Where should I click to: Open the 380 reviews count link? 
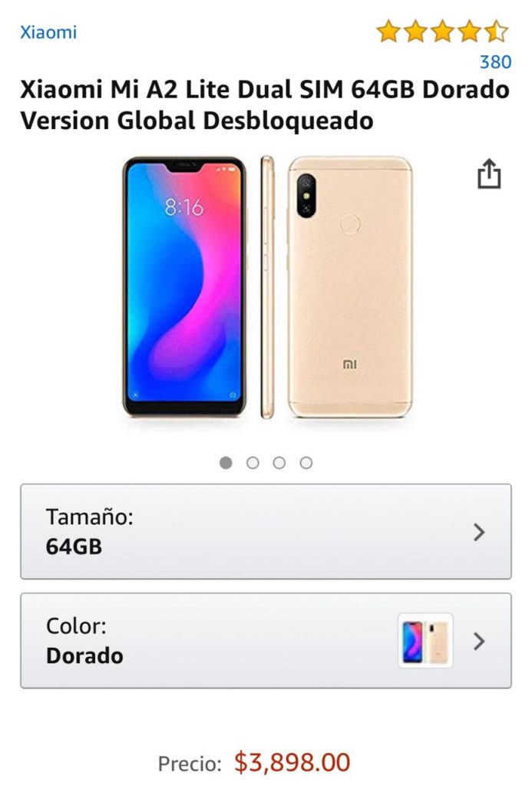495,61
